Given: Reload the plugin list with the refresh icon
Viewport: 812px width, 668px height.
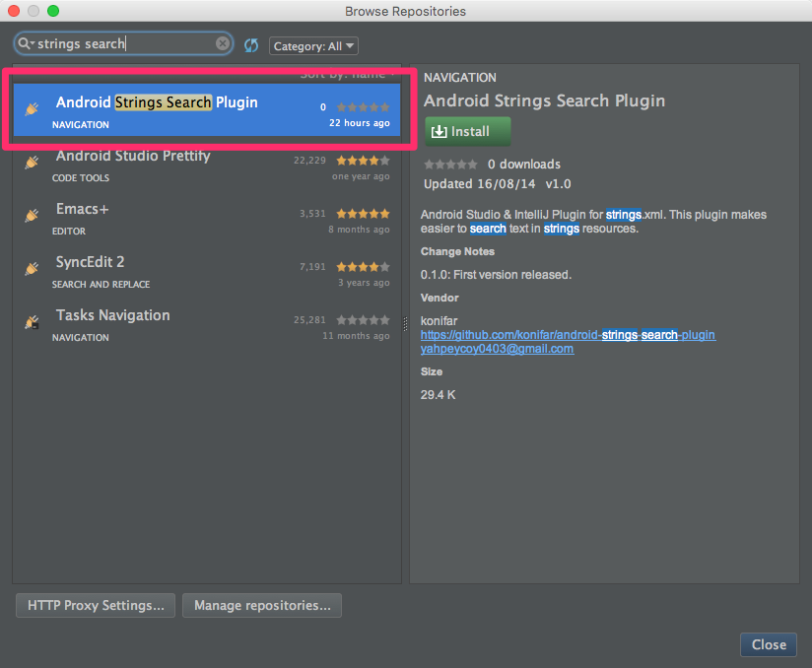Looking at the screenshot, I should (x=251, y=45).
